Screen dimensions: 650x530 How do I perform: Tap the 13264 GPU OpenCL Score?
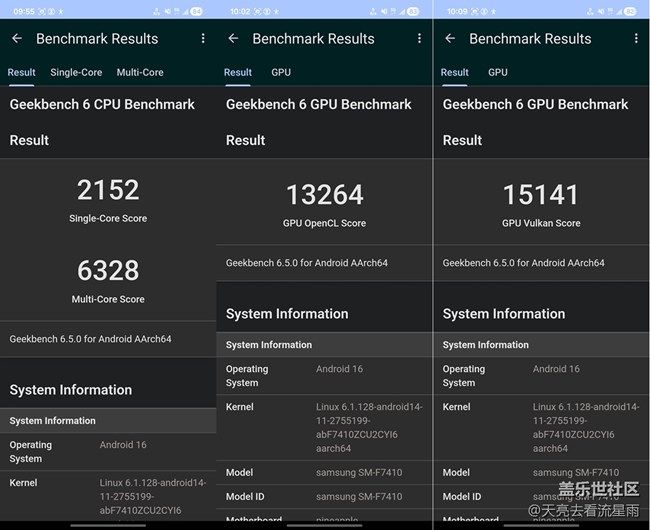coord(325,195)
